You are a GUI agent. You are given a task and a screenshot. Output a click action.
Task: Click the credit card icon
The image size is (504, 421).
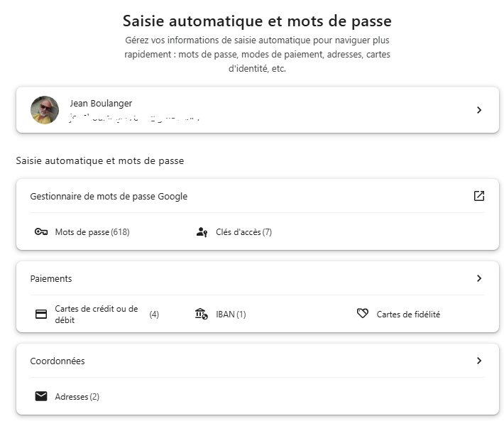41,314
